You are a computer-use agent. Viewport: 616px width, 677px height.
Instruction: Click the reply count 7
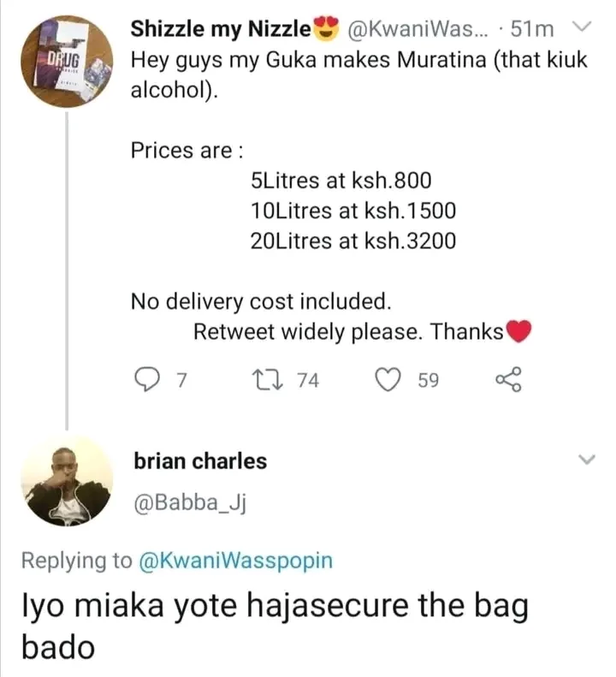[181, 380]
